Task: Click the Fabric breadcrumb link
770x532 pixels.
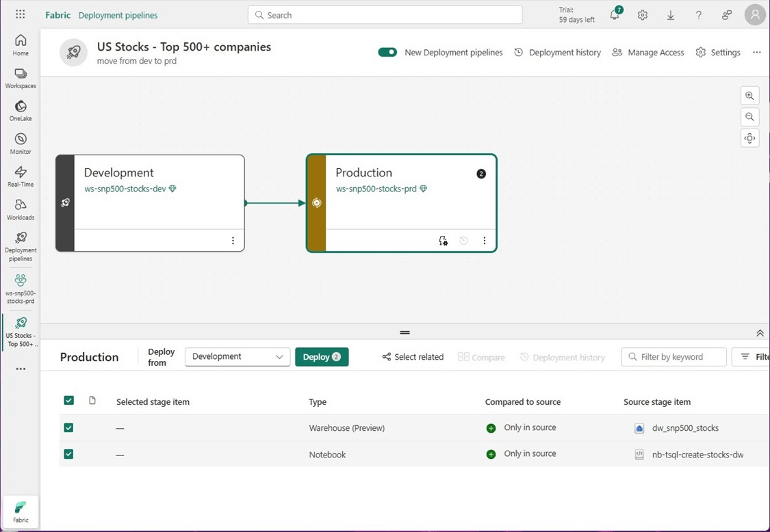Action: (58, 15)
